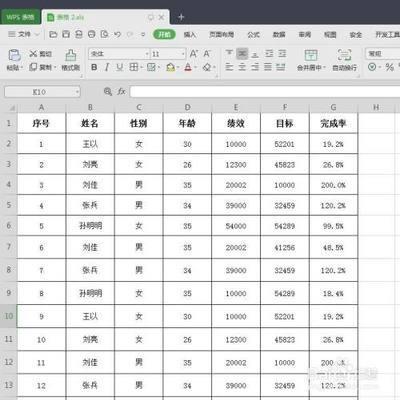Expand the 合并居中 merge options arrow
The height and width of the screenshot is (400, 400).
(324, 68)
